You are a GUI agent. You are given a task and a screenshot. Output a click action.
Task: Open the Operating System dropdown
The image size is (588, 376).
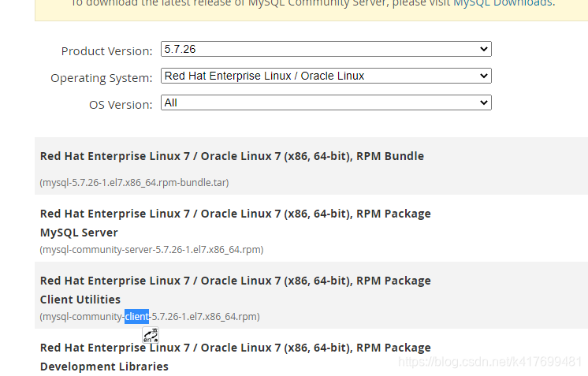pyautogui.click(x=326, y=76)
